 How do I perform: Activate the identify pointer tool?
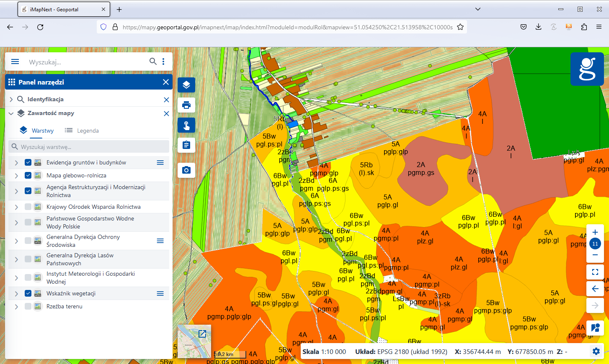point(186,125)
